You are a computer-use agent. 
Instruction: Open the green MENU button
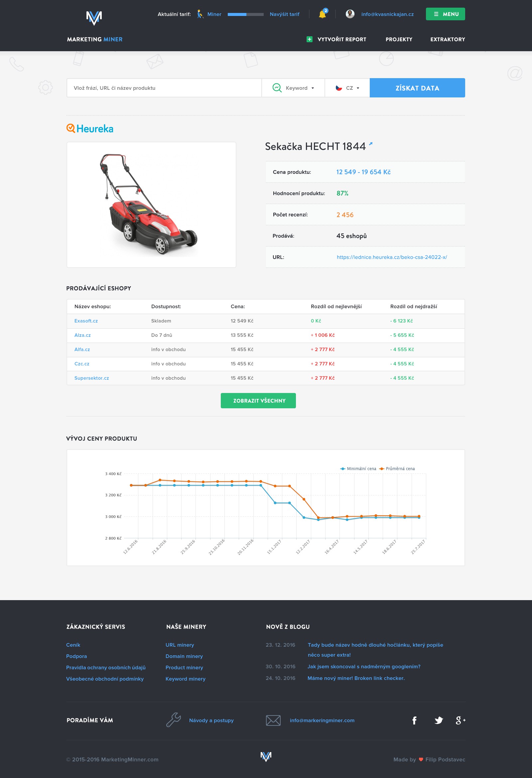click(x=445, y=14)
